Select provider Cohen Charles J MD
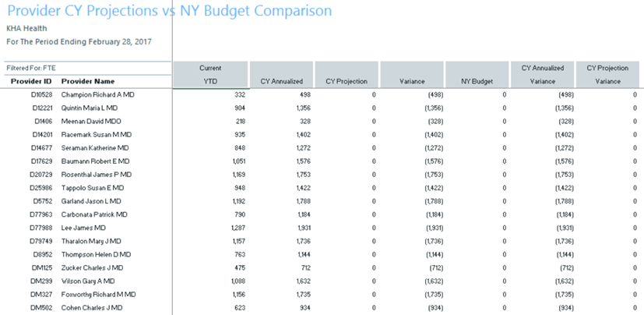644x315 pixels. click(92, 307)
